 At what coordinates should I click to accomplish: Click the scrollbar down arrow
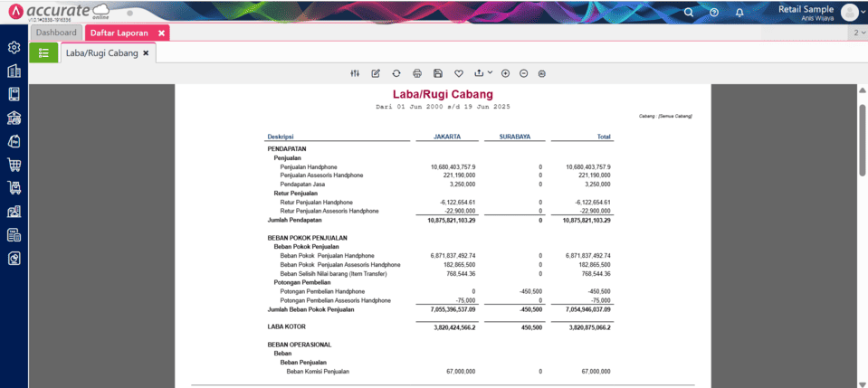tap(862, 384)
